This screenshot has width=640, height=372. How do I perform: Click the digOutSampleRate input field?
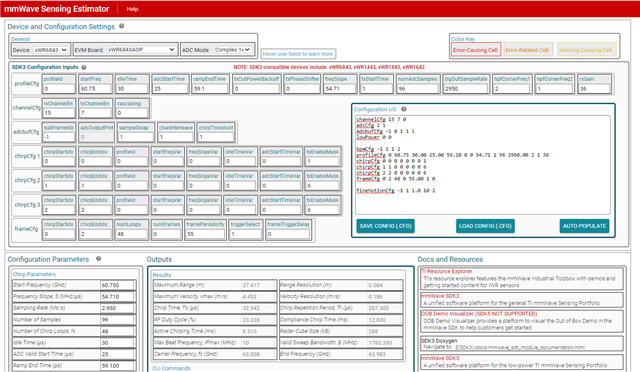point(466,89)
